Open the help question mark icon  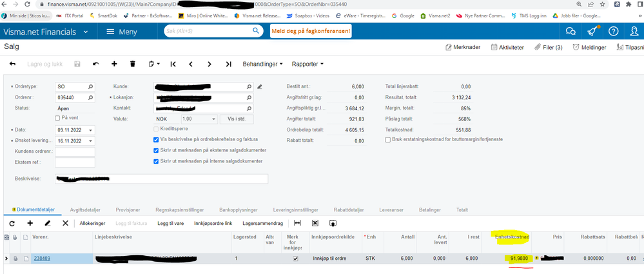click(x=613, y=31)
